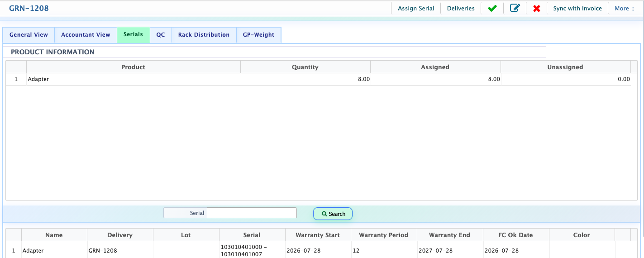This screenshot has width=644, height=258.
Task: Click the Assign Serial button
Action: [x=416, y=8]
